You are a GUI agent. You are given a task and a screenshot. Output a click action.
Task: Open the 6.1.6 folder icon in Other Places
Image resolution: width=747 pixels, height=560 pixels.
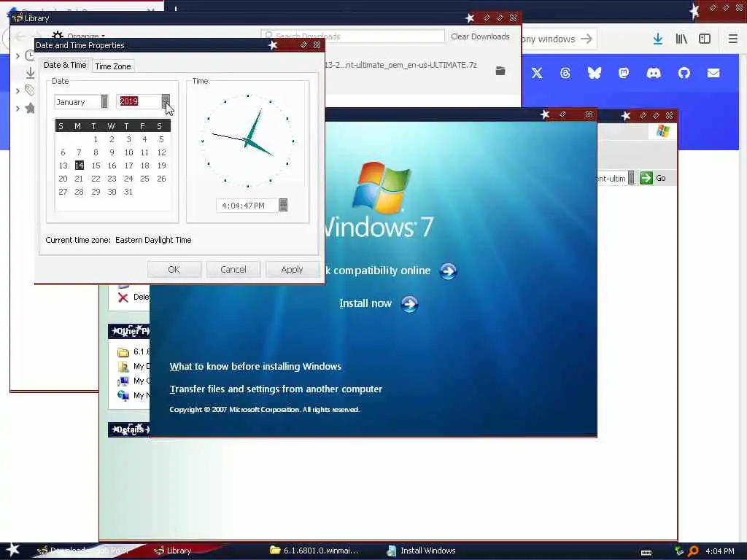click(x=123, y=352)
